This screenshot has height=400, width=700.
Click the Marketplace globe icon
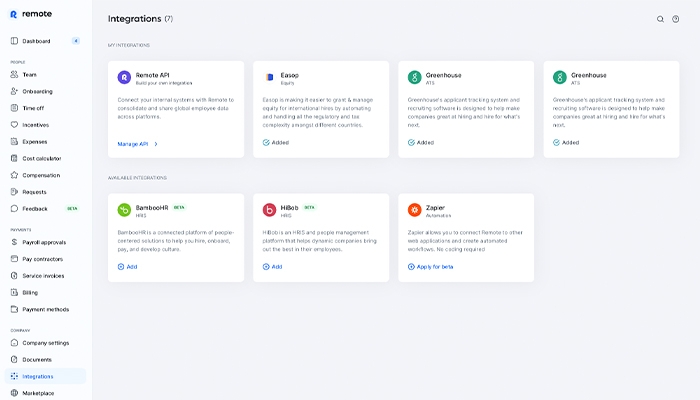pyautogui.click(x=14, y=393)
